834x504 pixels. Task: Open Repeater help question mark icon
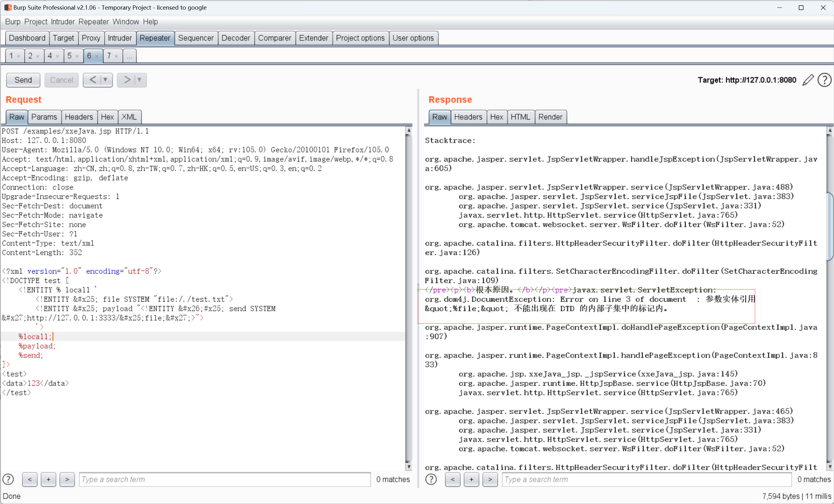point(824,80)
